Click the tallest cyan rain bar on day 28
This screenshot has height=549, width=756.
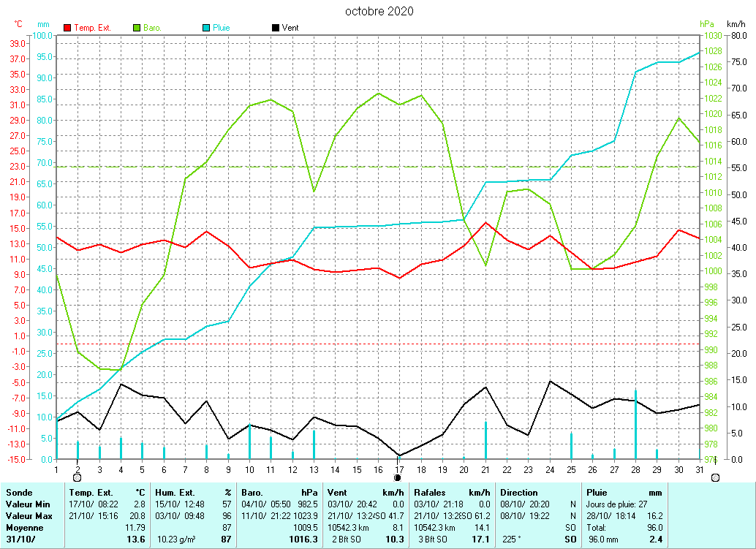tap(635, 424)
